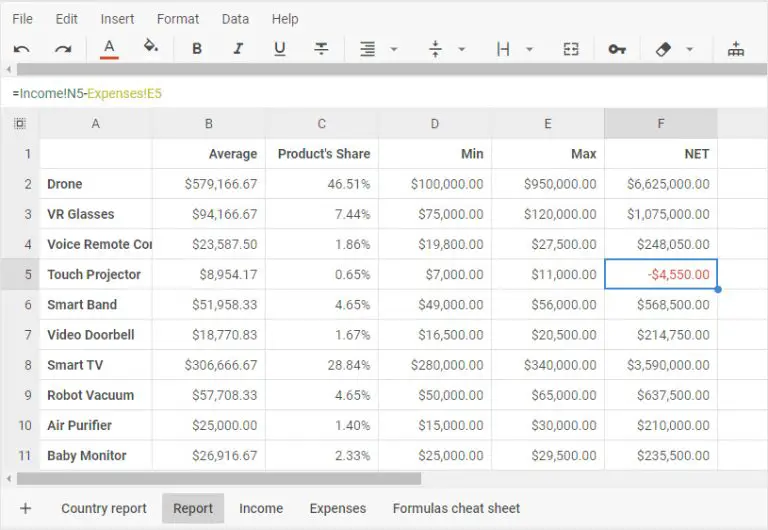Image resolution: width=768 pixels, height=530 pixels.
Task: Apply strikethrough formatting
Action: point(321,48)
